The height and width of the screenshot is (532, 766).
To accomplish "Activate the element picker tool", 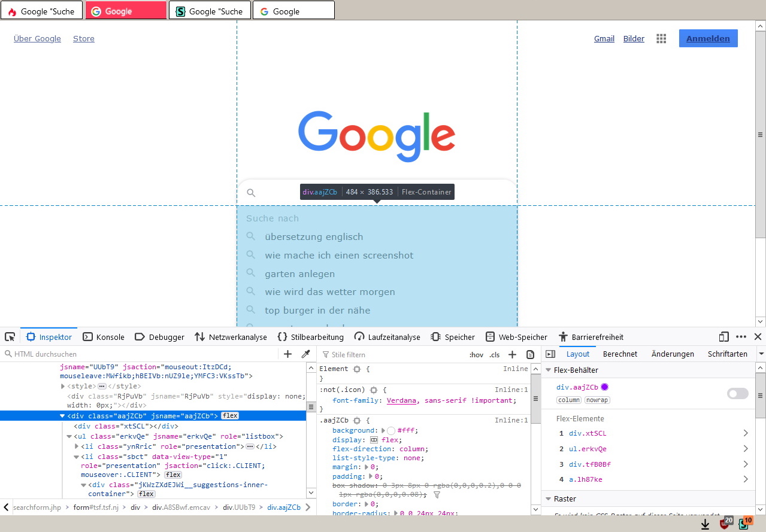I will [x=10, y=337].
